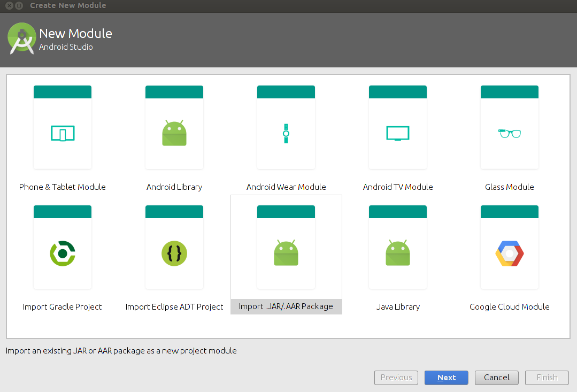Click the 'Import Eclipse ADT Project' label
The image size is (577, 392).
[174, 307]
